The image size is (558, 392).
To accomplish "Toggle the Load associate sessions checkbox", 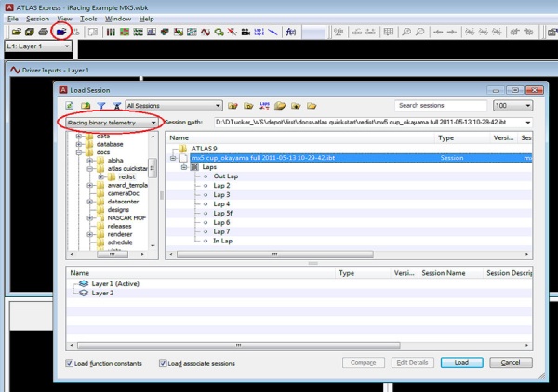I will click(164, 363).
